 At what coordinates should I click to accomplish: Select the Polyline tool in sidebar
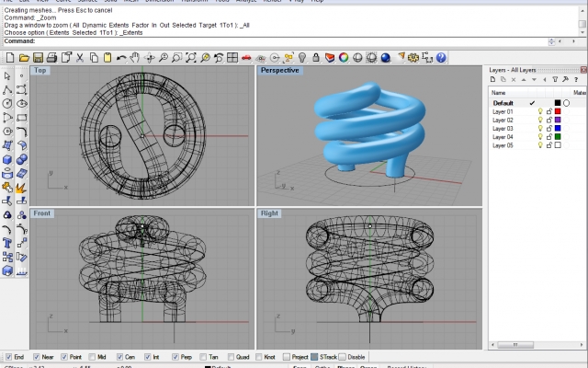7,90
